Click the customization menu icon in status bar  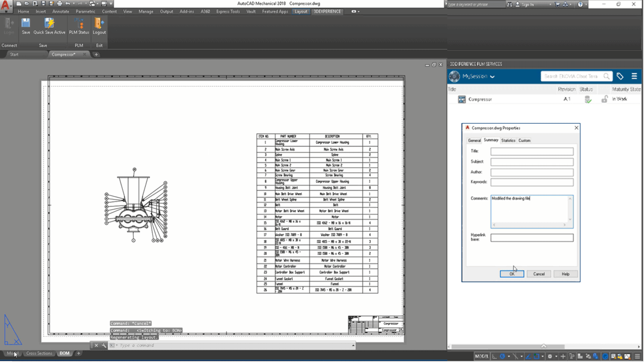tap(638, 356)
